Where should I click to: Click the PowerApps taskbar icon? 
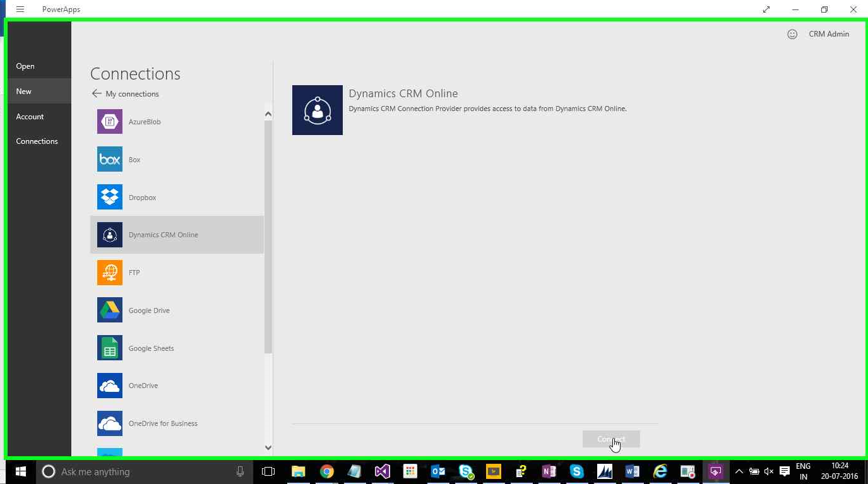[x=715, y=471]
